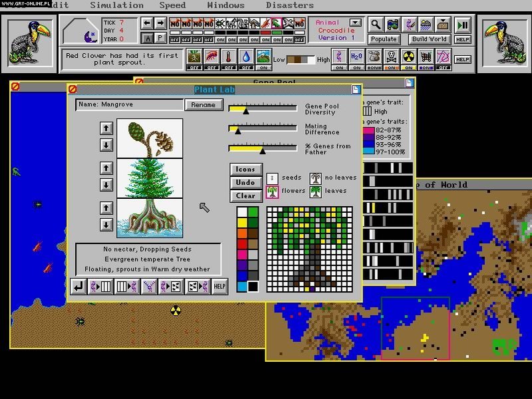Open the Animal Crocodile dropdown selector
This screenshot has height=399, width=532.
[354, 22]
